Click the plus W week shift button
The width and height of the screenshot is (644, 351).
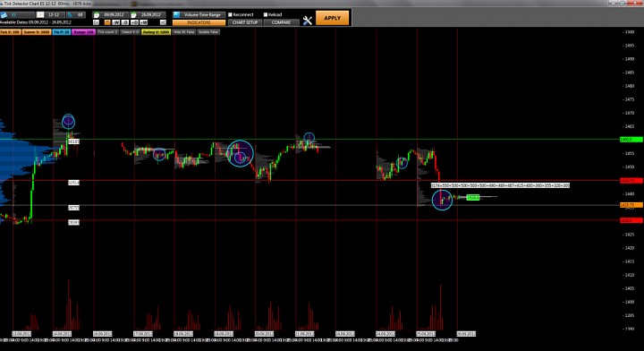click(x=143, y=22)
